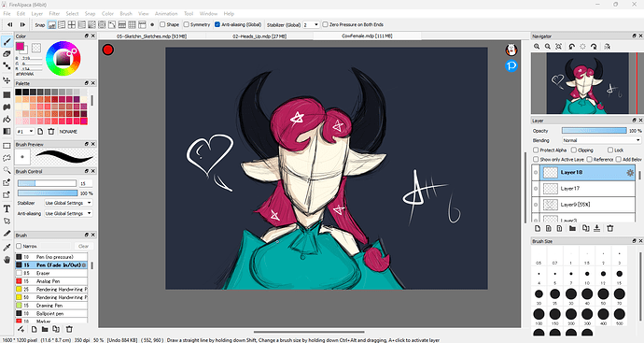The width and height of the screenshot is (644, 343).
Task: Delete layer with the trash icon
Action: 609,228
